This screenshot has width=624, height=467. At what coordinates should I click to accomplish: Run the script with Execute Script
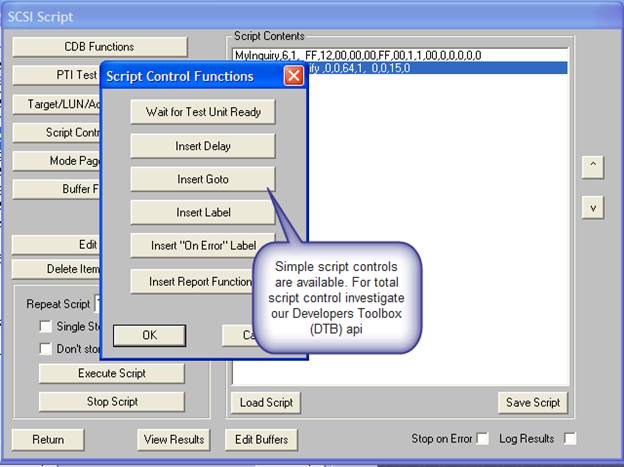coord(112,373)
